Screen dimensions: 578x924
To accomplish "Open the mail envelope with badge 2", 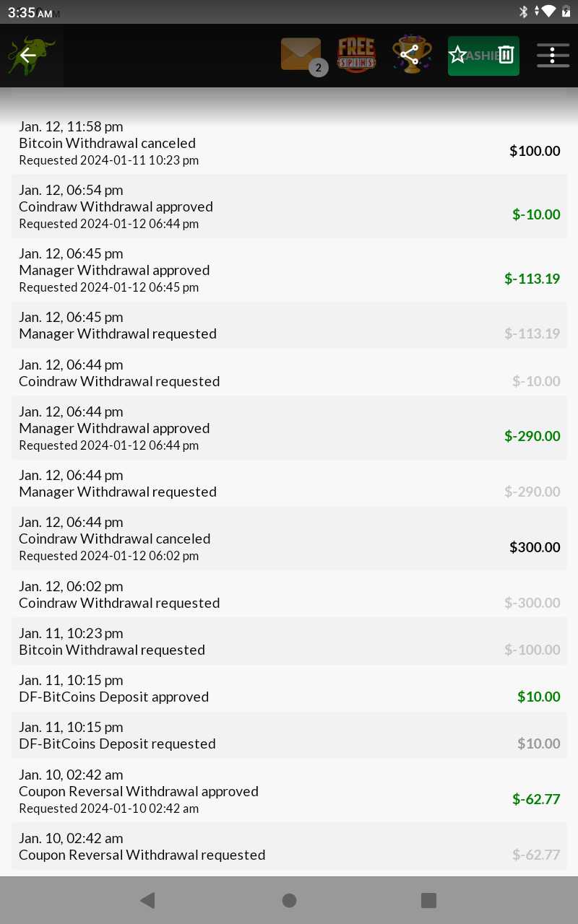I will [x=301, y=55].
